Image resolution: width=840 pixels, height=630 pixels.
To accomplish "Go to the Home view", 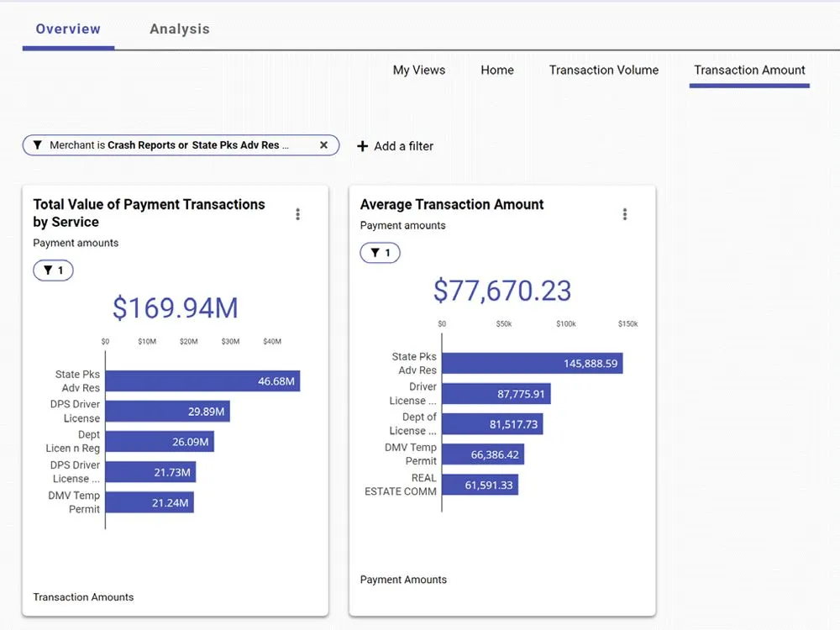I will click(497, 71).
